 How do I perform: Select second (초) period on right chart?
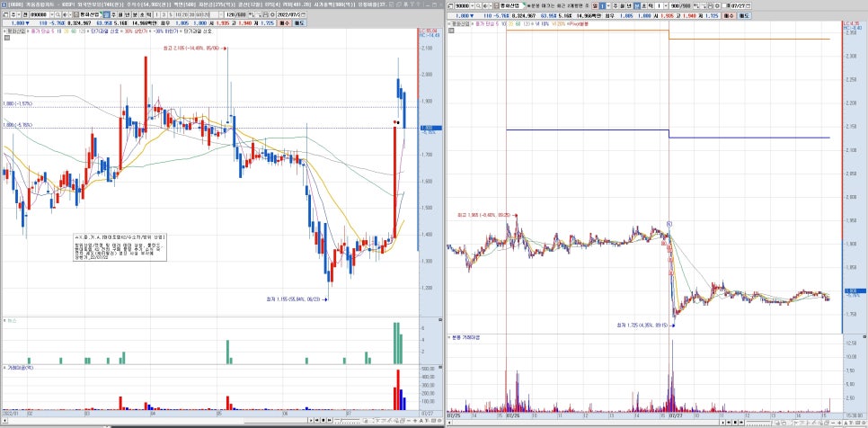(x=643, y=5)
